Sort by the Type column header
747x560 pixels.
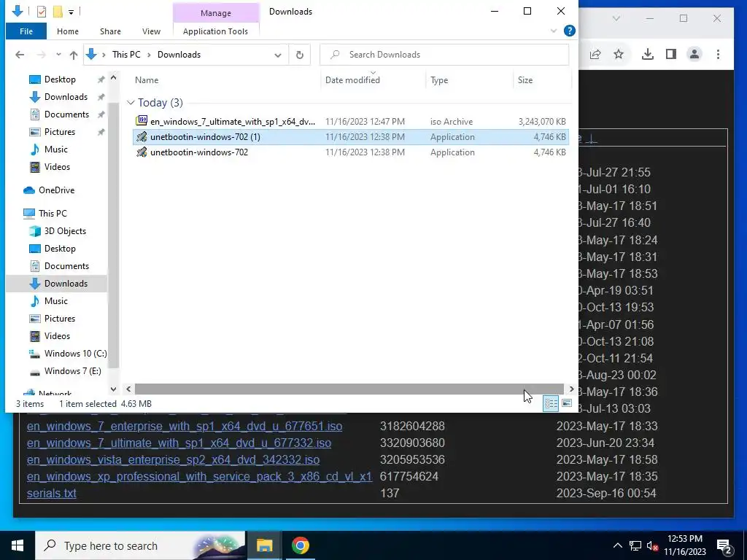coord(439,80)
